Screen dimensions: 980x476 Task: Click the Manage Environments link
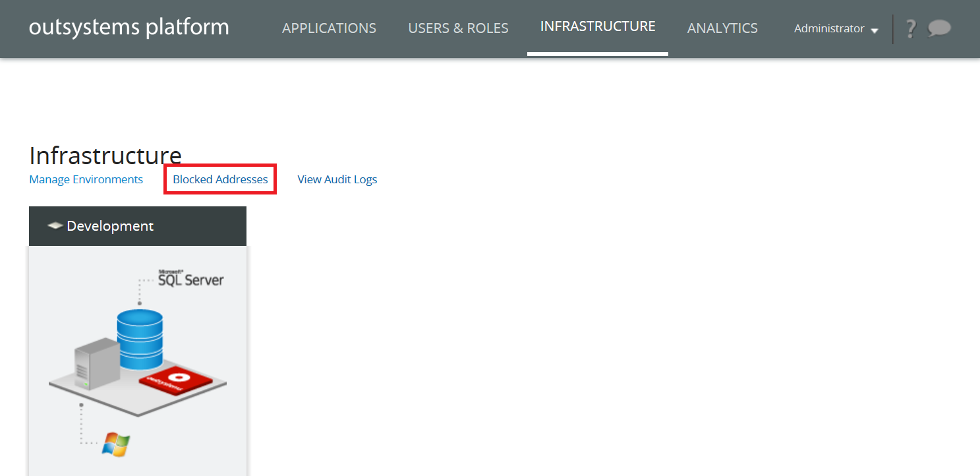86,179
